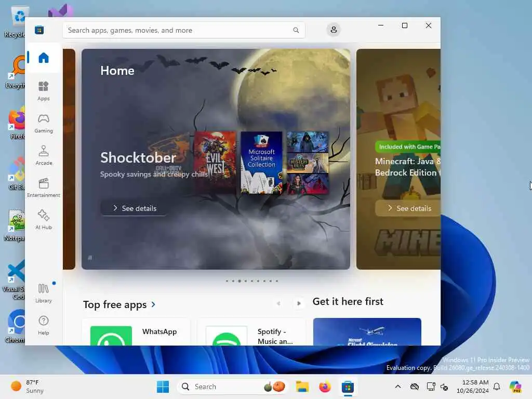The height and width of the screenshot is (399, 532).
Task: Click the Microsoft Store logo icon
Action: [x=39, y=30]
